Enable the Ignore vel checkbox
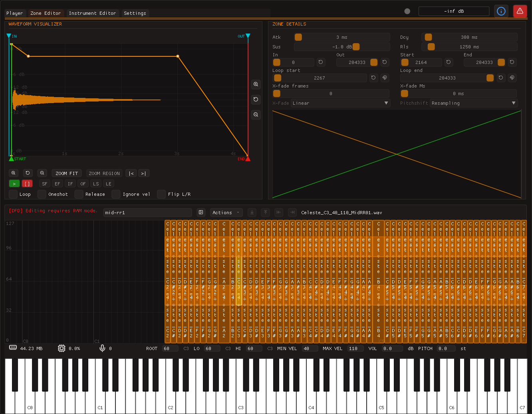Image resolution: width=532 pixels, height=414 pixels. coord(116,194)
